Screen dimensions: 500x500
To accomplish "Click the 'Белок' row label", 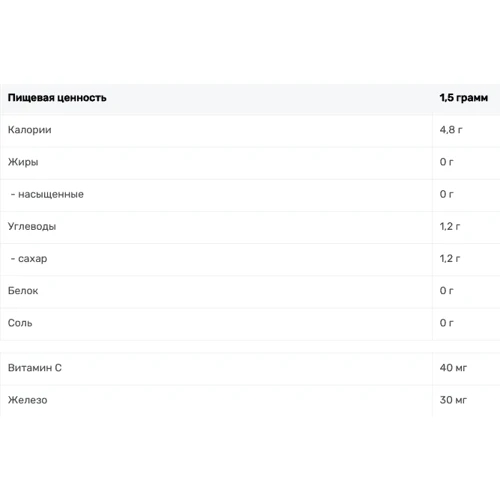I will 23,291.
